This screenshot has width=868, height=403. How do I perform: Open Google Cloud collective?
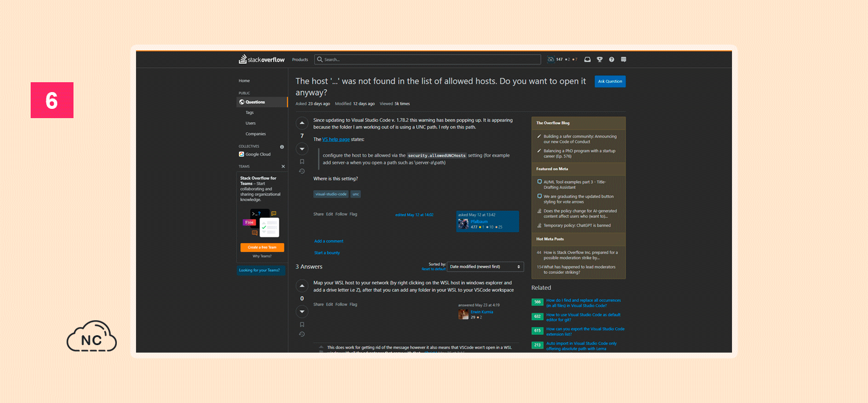click(x=255, y=155)
